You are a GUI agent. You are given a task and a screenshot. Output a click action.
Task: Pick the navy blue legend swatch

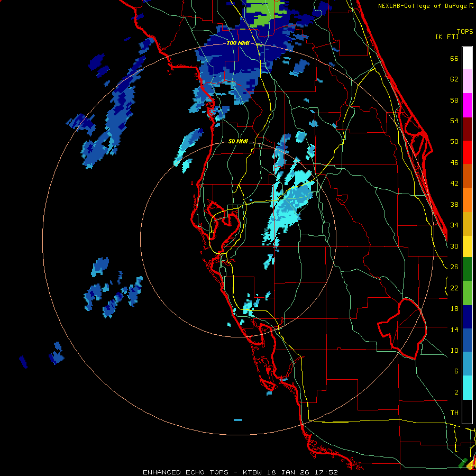click(x=467, y=317)
